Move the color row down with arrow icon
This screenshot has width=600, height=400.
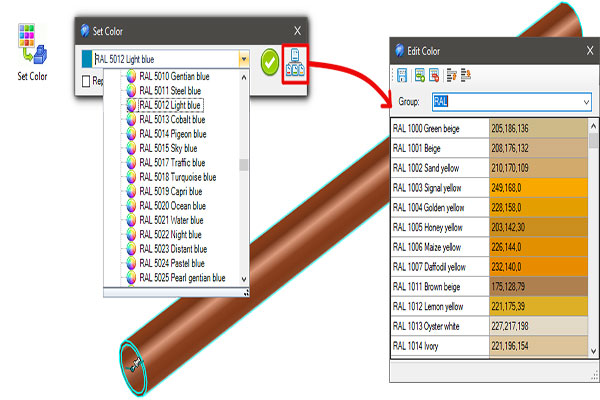click(466, 75)
